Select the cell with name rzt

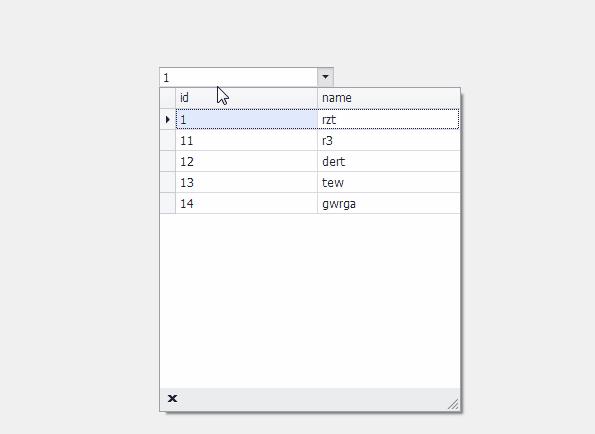coord(388,120)
